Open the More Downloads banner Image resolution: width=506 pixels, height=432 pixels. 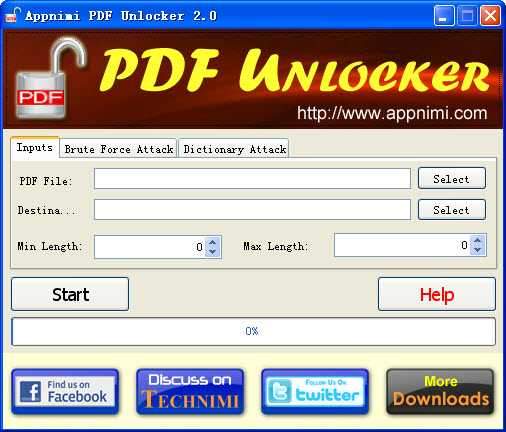440,392
